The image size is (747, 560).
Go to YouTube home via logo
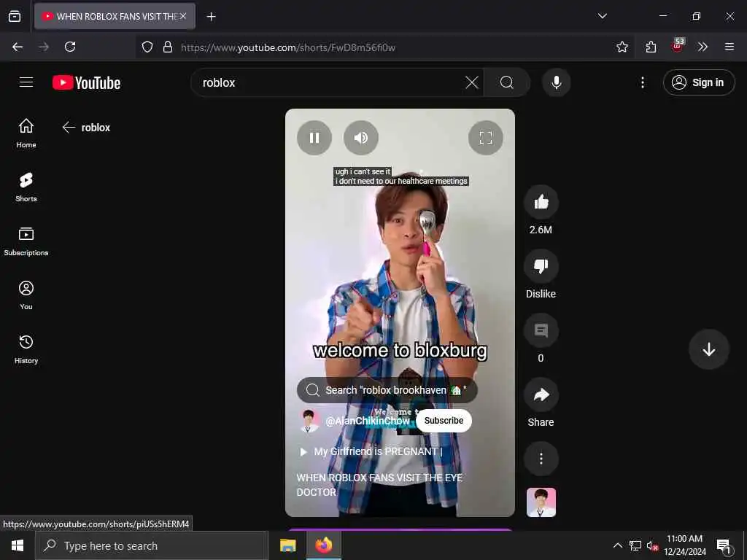click(x=86, y=82)
